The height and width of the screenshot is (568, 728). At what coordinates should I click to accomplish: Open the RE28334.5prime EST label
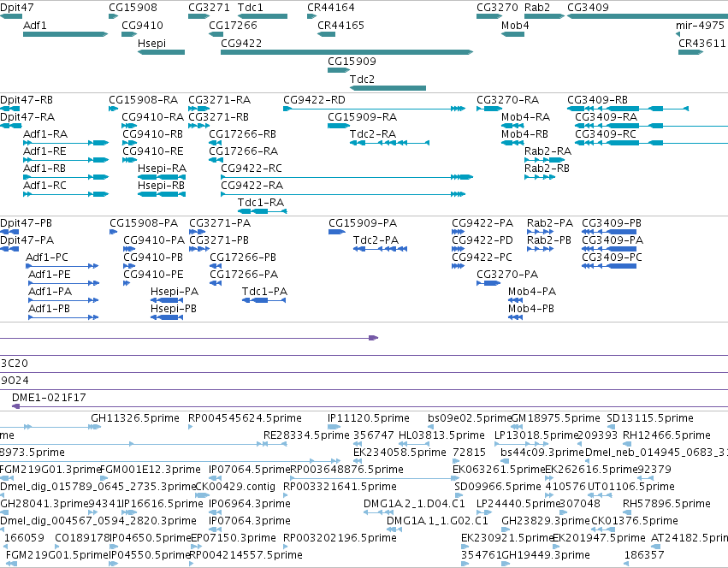306,435
